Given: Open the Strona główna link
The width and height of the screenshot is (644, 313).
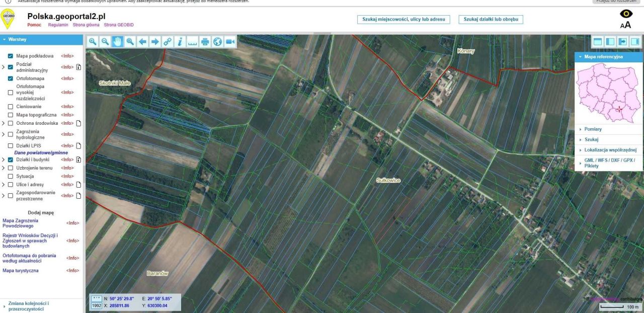Looking at the screenshot, I should tap(86, 25).
